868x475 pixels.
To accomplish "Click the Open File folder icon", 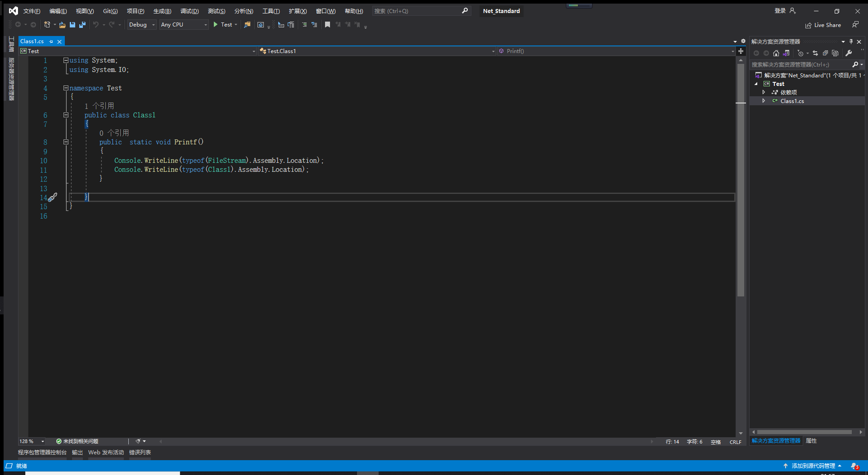I will pyautogui.click(x=62, y=25).
